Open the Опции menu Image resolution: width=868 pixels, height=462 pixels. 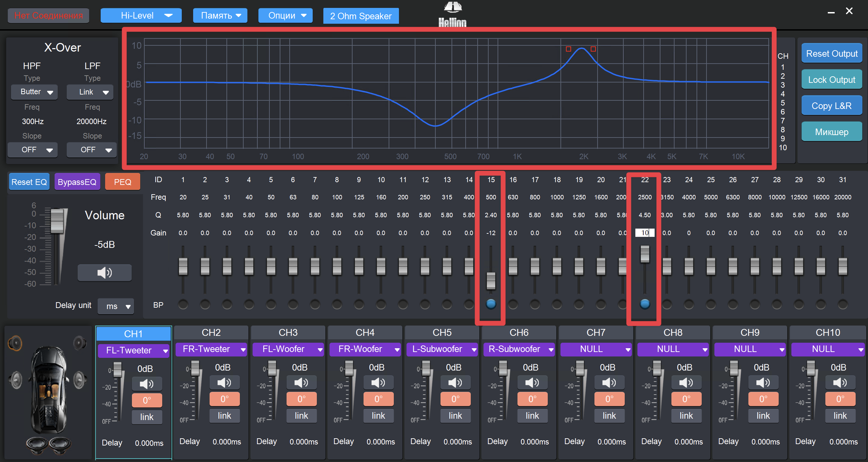pos(286,15)
